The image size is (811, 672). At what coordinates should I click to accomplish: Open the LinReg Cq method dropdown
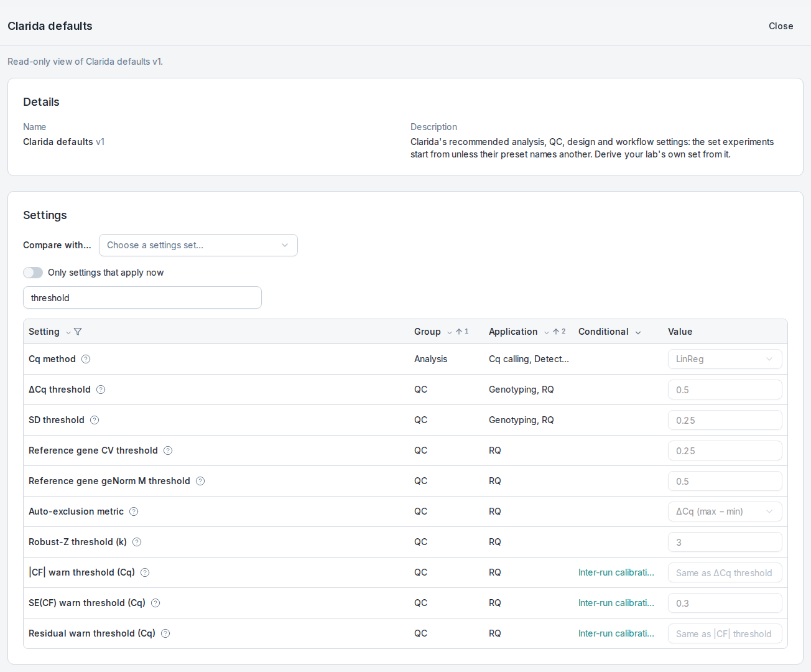point(725,359)
